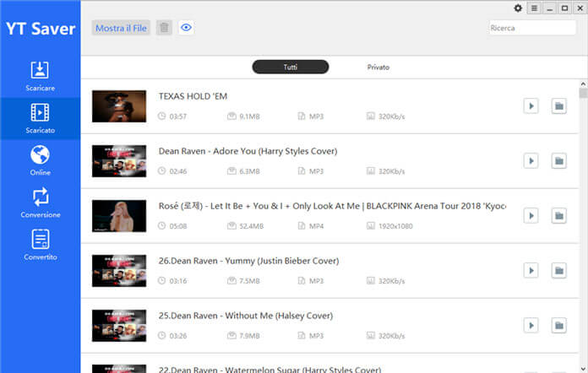The height and width of the screenshot is (373, 588).
Task: Open folder for TEXAS HOLD 'EM
Action: click(558, 106)
